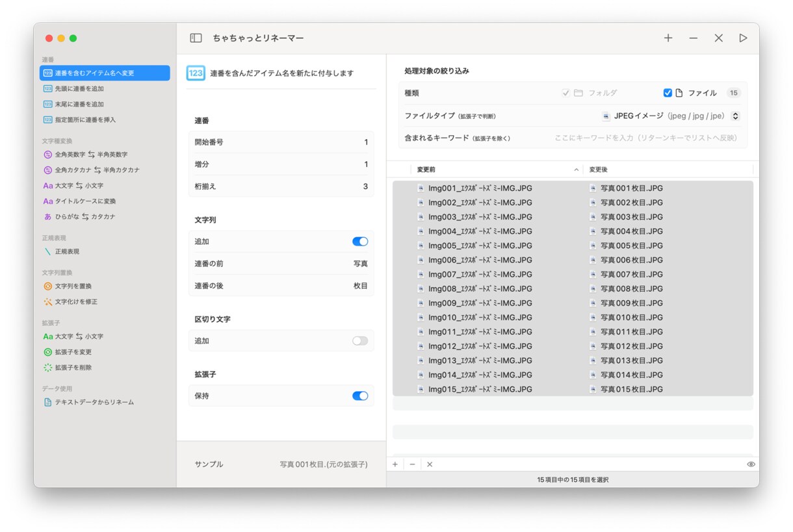Click renamed cell 写真006枚目.JPG
793x532 pixels.
(632, 260)
